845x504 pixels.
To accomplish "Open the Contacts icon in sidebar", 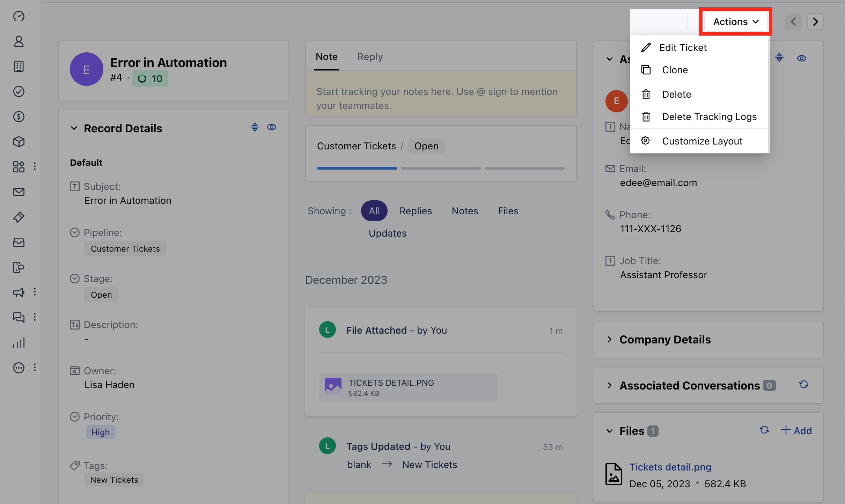I will [19, 41].
